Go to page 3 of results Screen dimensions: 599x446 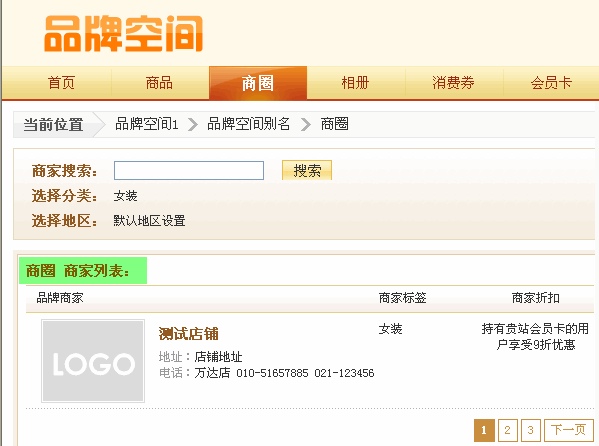point(531,430)
